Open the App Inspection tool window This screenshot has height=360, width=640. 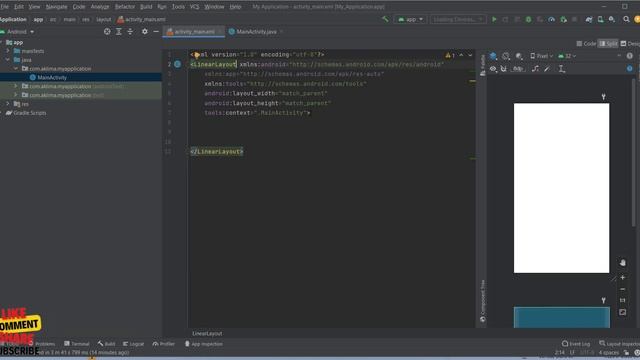204,344
